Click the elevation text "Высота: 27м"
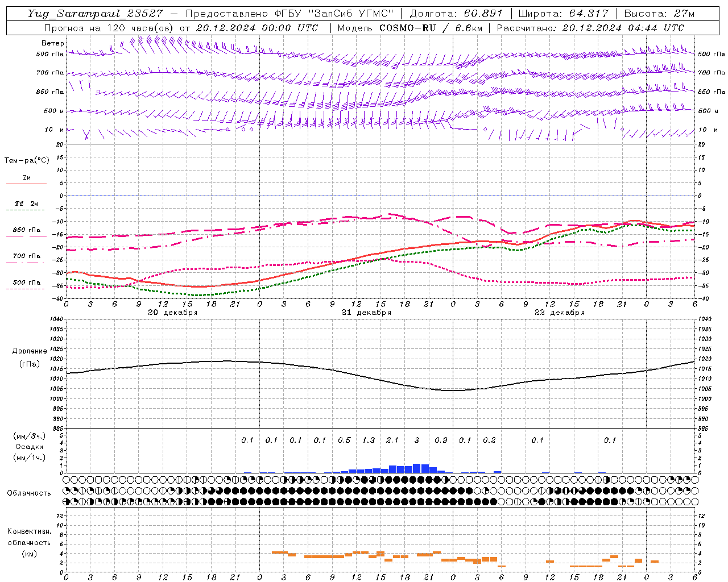Screen dimensions: 728x582 (659, 14)
